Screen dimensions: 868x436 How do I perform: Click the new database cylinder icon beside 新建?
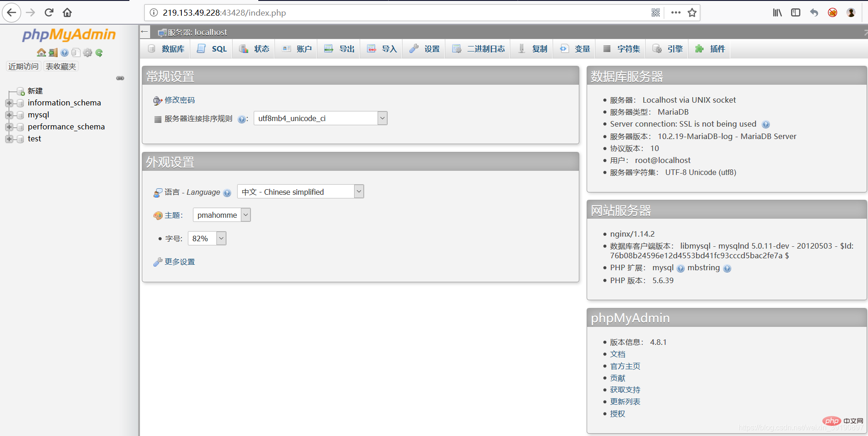[x=21, y=91]
